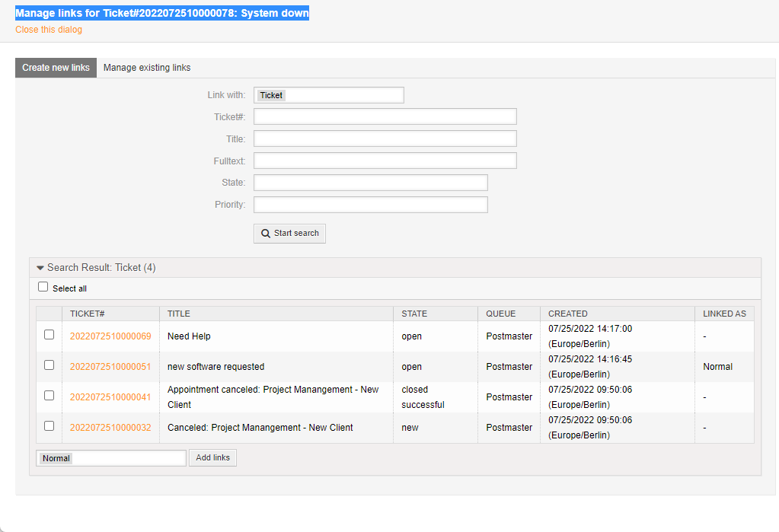Image resolution: width=779 pixels, height=532 pixels.
Task: Open ticket link 2022072510000069
Action: pyautogui.click(x=110, y=336)
